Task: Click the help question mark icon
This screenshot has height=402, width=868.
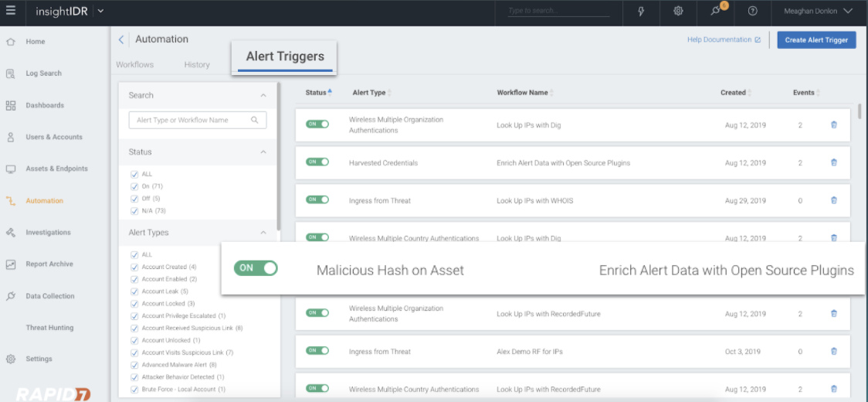Action: pos(753,11)
